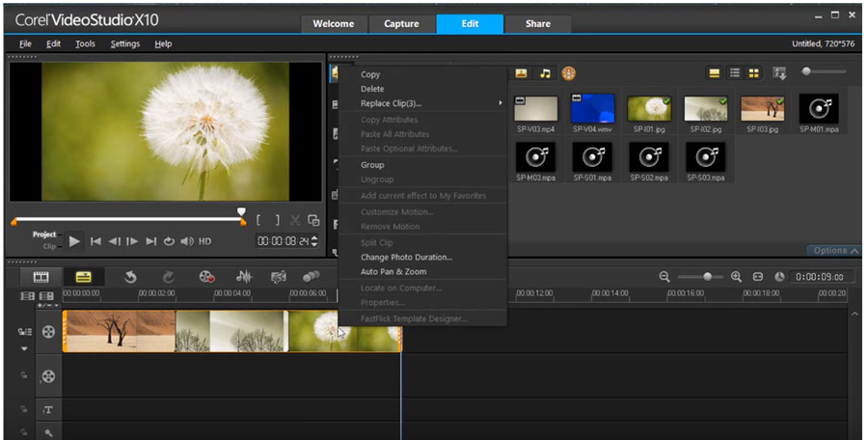868x440 pixels.
Task: Zoom out on the timeline
Action: tap(665, 277)
